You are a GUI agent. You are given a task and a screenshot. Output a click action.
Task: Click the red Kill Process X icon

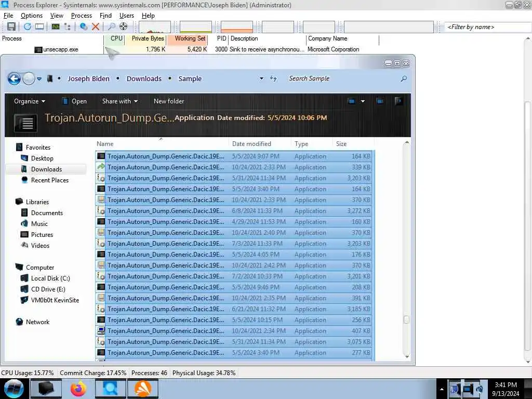coord(96,26)
